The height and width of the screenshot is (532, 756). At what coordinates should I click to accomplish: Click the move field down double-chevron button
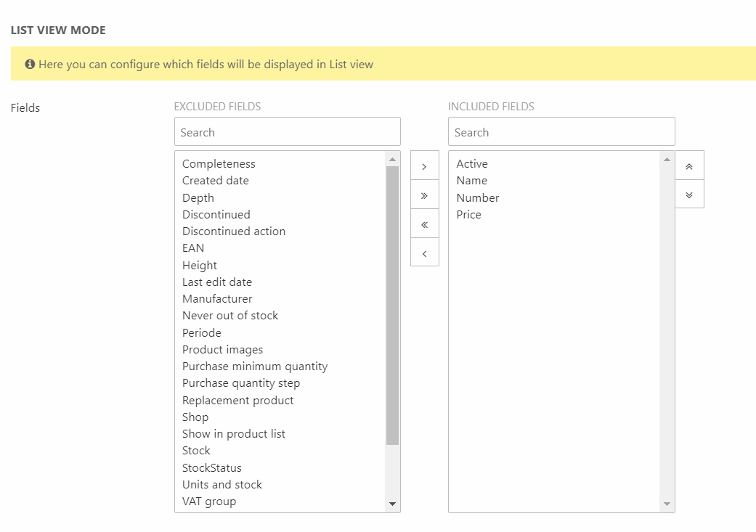(689, 195)
